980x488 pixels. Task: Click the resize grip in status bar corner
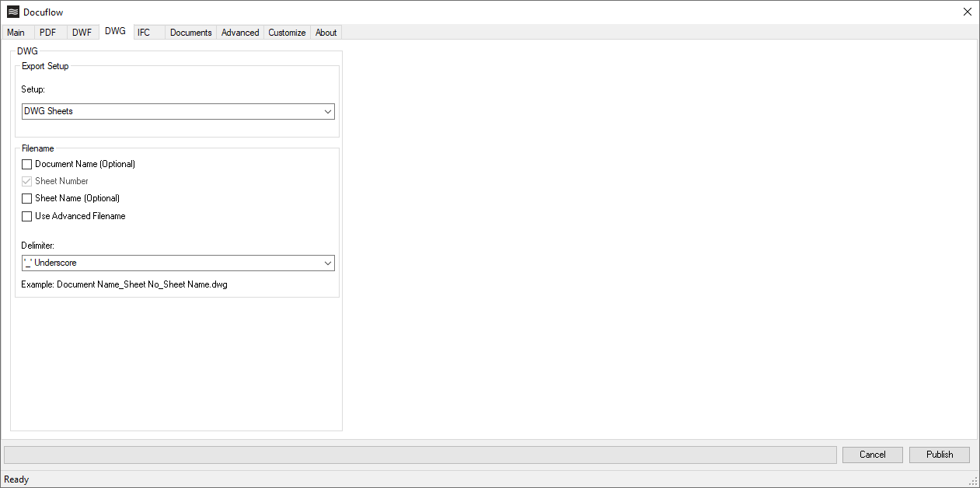tap(974, 482)
